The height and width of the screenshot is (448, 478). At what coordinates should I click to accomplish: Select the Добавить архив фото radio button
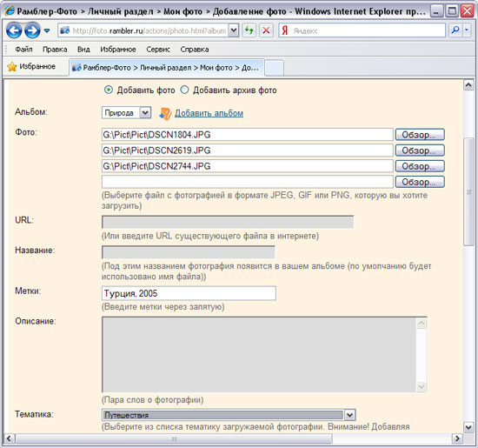(x=184, y=90)
